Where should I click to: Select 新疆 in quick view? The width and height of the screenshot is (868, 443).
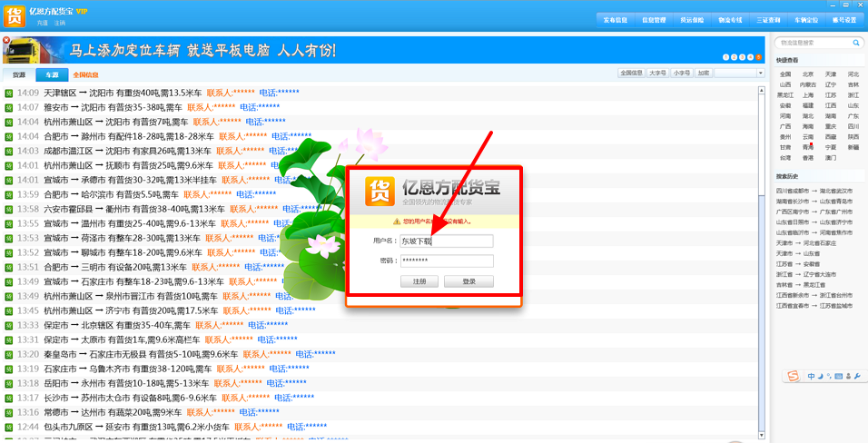coord(853,147)
